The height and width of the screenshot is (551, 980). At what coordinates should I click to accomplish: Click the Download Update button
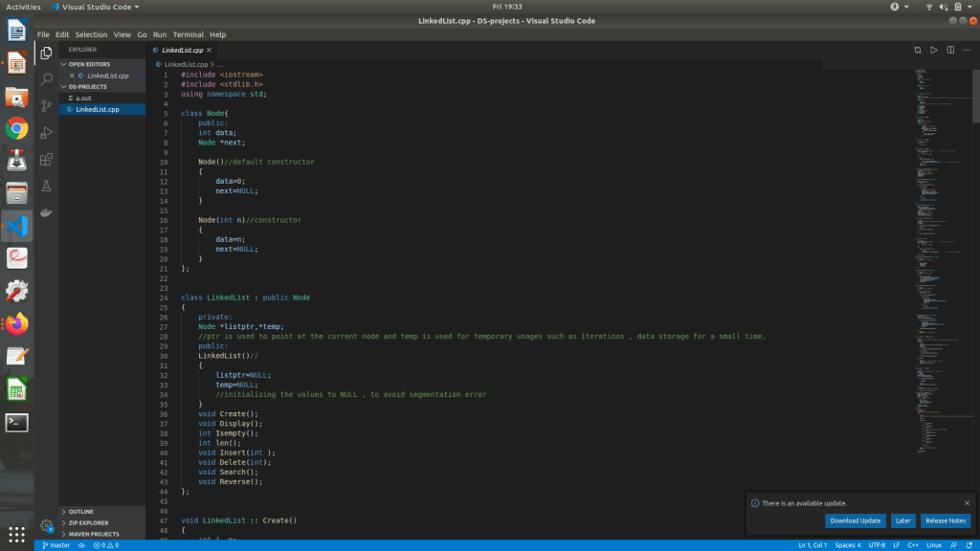point(855,520)
